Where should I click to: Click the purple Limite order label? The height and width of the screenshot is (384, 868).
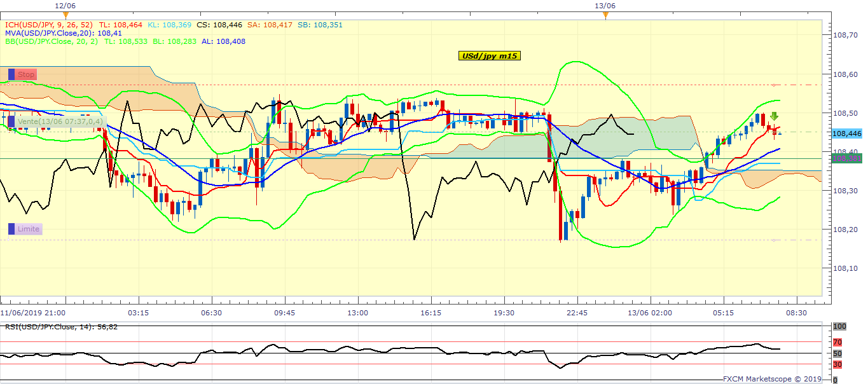tap(29, 229)
